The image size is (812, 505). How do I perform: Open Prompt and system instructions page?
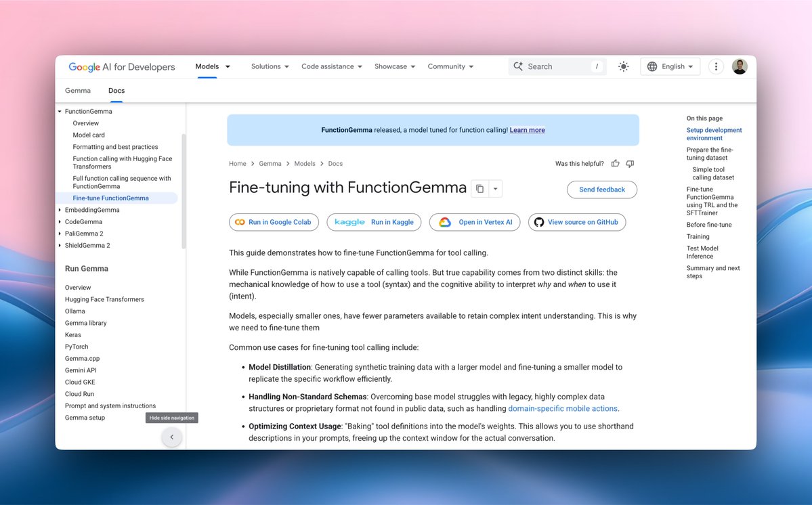click(x=110, y=406)
